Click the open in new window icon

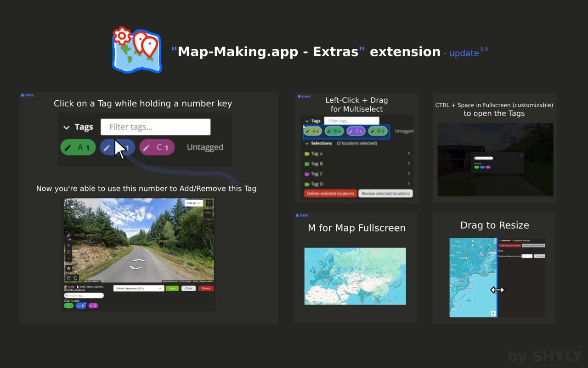tap(69, 278)
